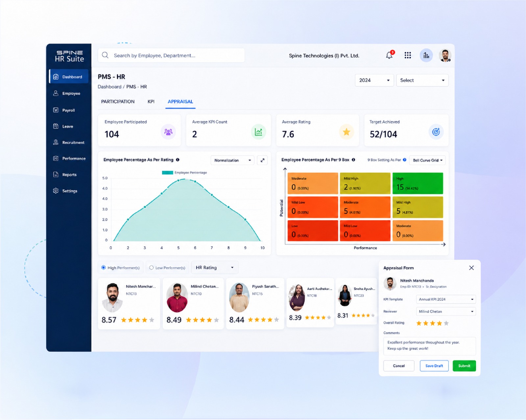The image size is (526, 420).
Task: Click the Save Draft button
Action: [434, 366]
